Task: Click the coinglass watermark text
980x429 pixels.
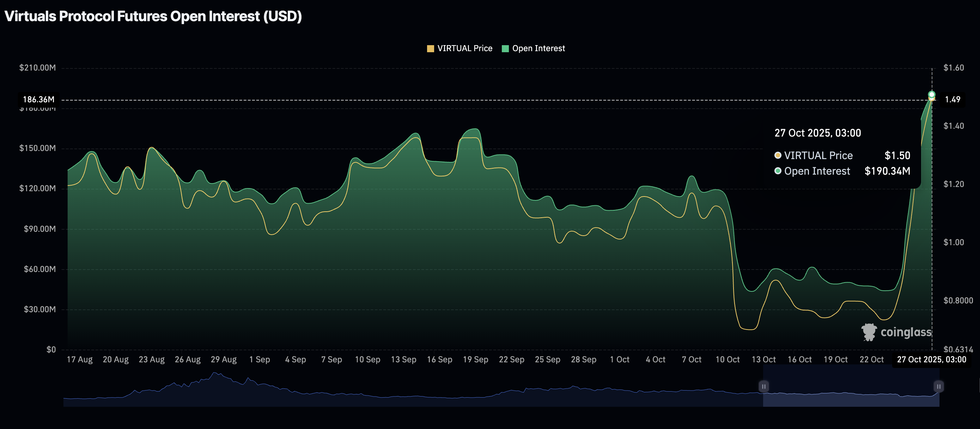Action: [x=906, y=332]
